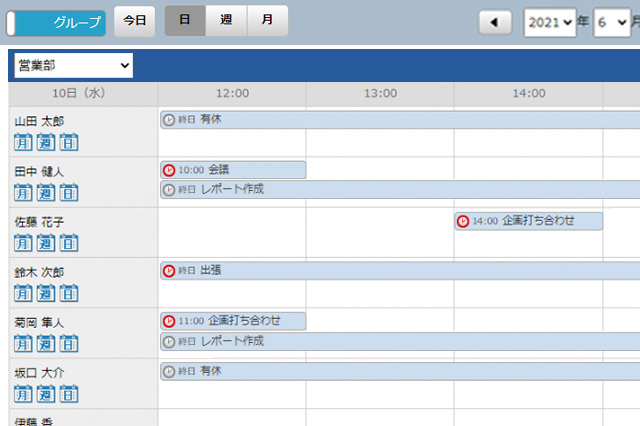Select the 日 view tab
This screenshot has width=640, height=426.
(x=185, y=21)
